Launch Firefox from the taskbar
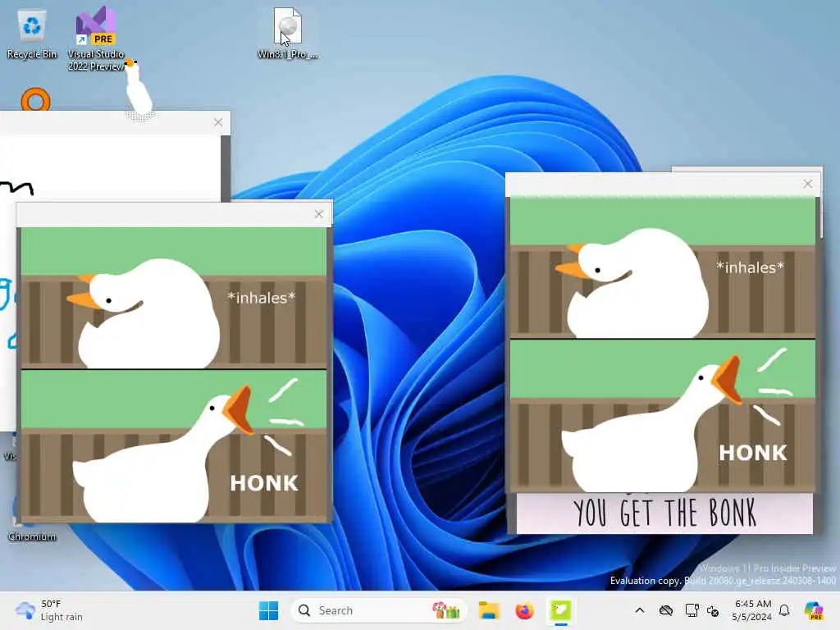Image resolution: width=840 pixels, height=630 pixels. pyautogui.click(x=524, y=610)
